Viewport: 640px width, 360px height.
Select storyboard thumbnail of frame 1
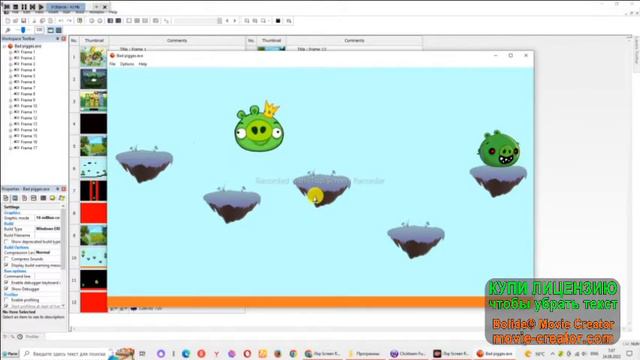coord(93,57)
